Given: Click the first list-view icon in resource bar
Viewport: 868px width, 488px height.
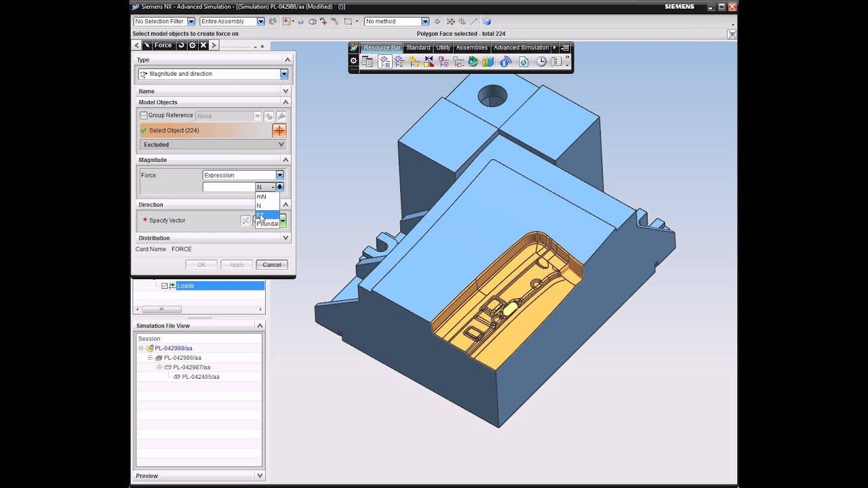Looking at the screenshot, I should 367,62.
